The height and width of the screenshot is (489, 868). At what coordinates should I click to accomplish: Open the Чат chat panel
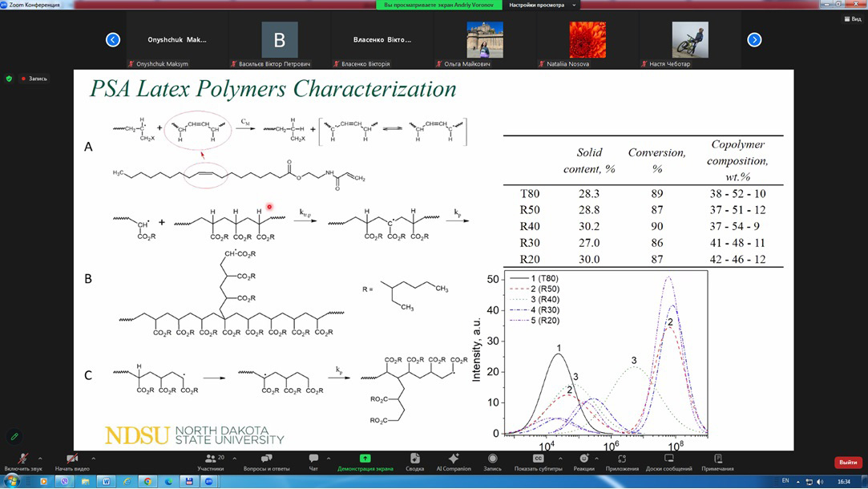[x=313, y=461]
